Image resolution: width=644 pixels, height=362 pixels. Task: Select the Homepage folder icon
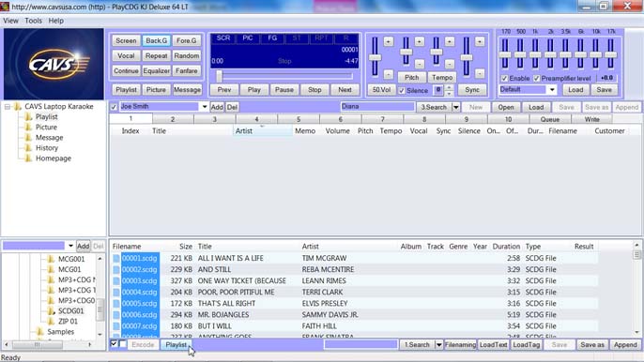point(28,158)
